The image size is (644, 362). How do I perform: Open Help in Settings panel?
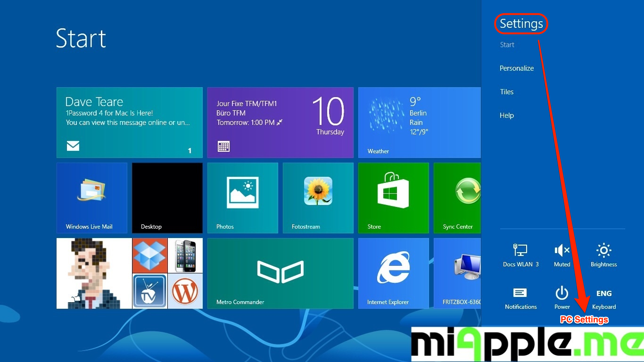tap(507, 115)
